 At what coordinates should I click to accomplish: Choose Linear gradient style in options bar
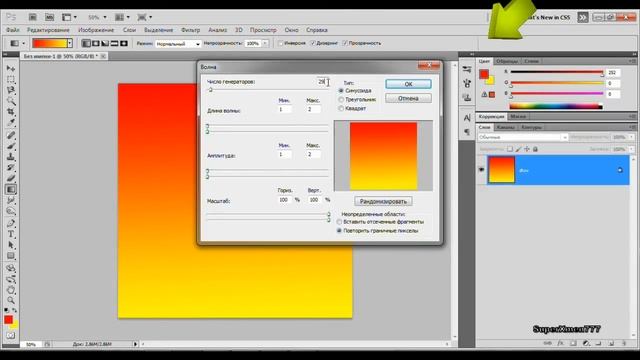point(86,43)
